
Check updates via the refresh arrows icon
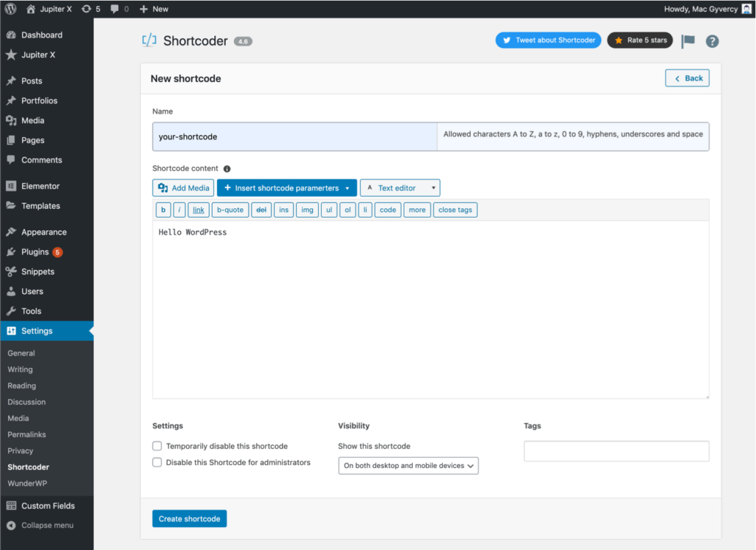[86, 8]
